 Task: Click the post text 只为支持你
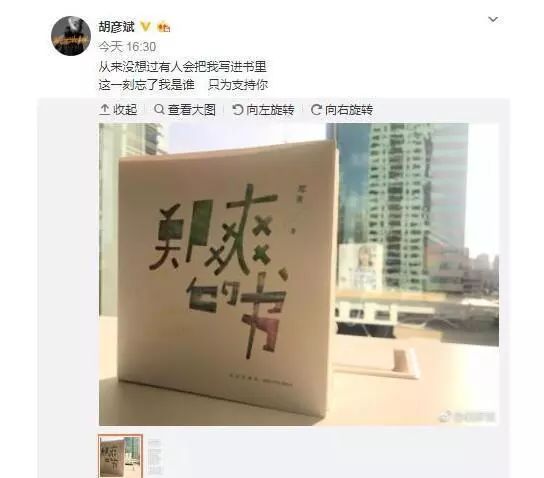click(238, 85)
